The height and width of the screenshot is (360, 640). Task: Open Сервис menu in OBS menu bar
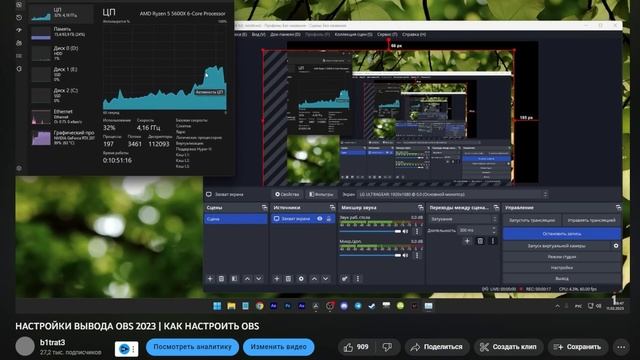387,35
